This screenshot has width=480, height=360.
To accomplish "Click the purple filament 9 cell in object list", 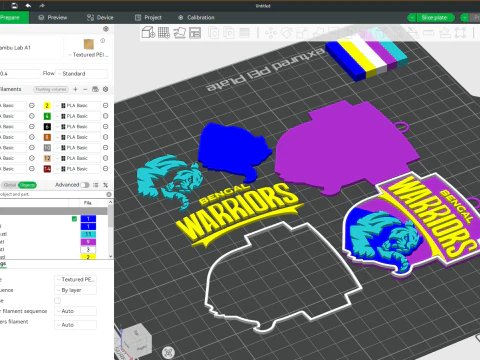I will [88, 242].
